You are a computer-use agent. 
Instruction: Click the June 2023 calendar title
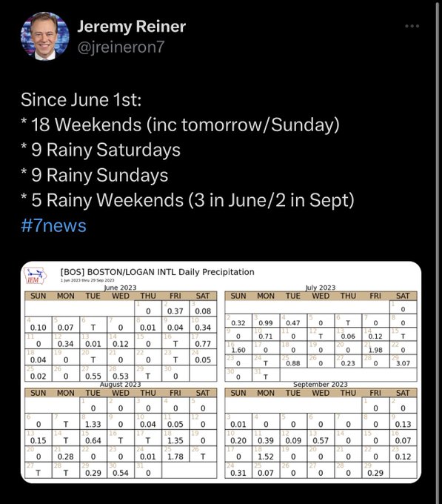pos(121,288)
